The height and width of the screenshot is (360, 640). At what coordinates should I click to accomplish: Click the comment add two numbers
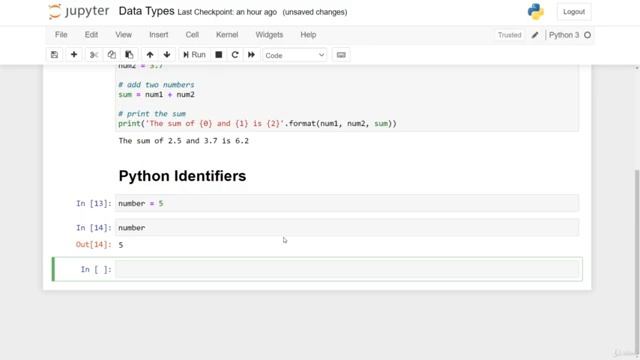coord(156,85)
